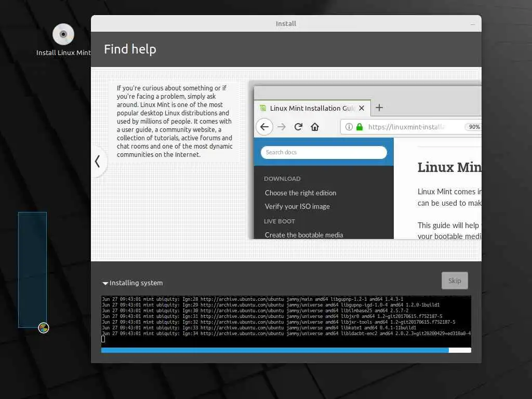Collapse the Installing system details expander
Image resolution: width=532 pixels, height=399 pixels.
point(105,283)
